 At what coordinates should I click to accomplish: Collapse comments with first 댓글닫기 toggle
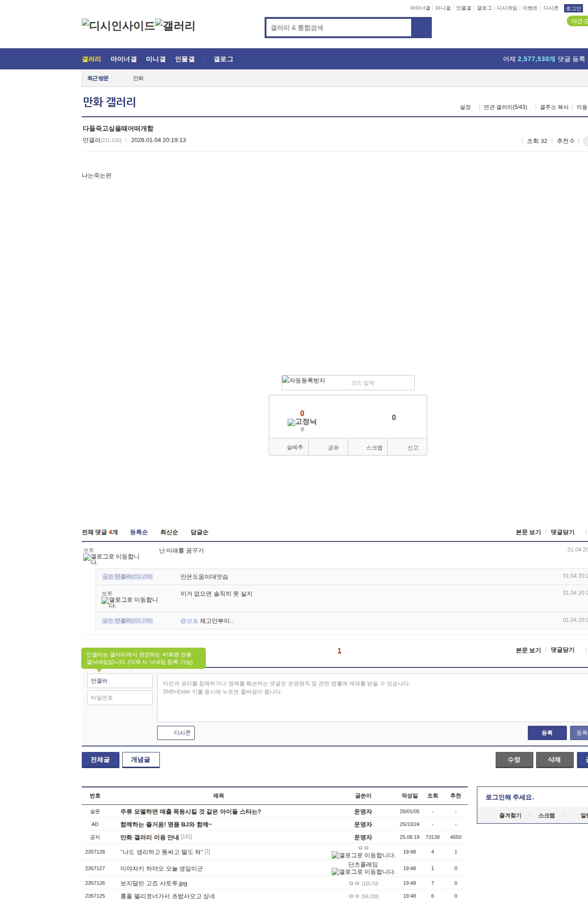tap(562, 532)
